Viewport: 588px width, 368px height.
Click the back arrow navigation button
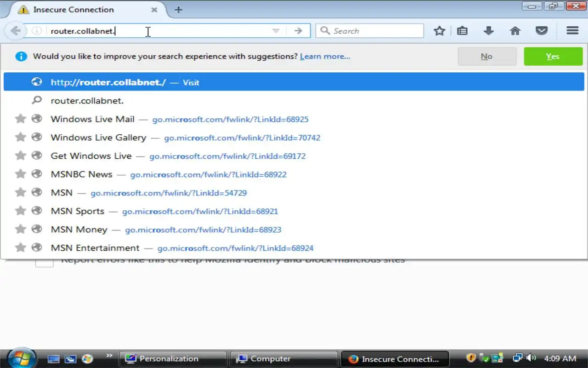pyautogui.click(x=15, y=31)
